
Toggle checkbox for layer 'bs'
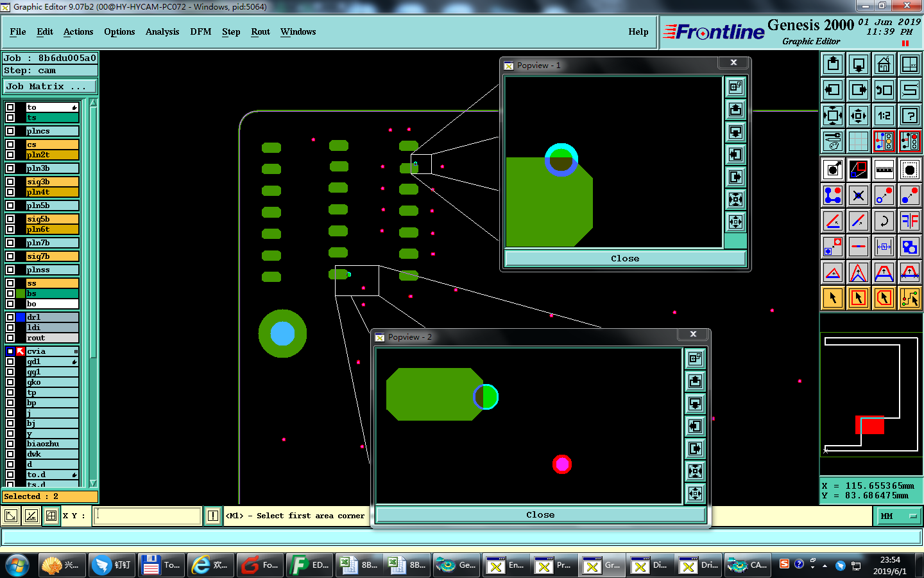[x=10, y=293]
